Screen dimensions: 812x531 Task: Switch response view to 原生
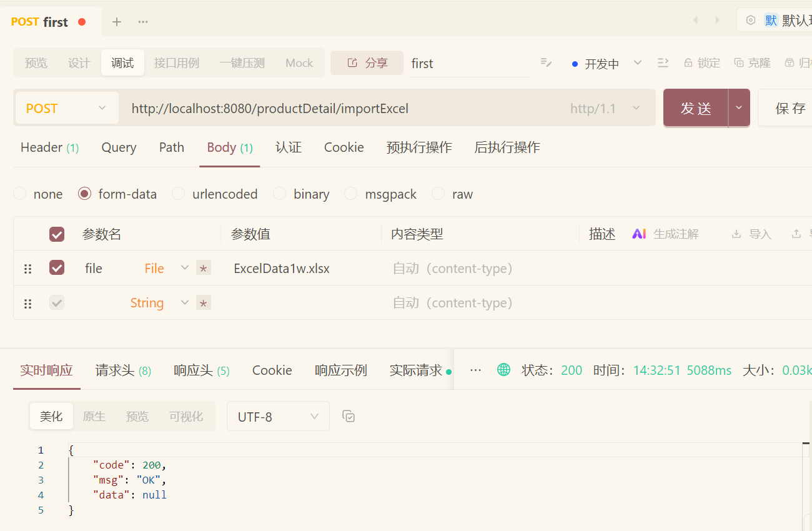tap(94, 416)
